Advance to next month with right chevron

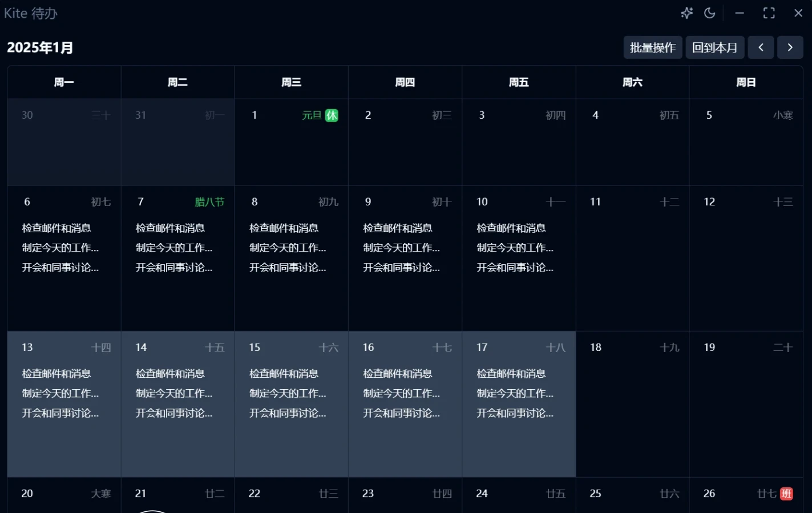coord(790,47)
